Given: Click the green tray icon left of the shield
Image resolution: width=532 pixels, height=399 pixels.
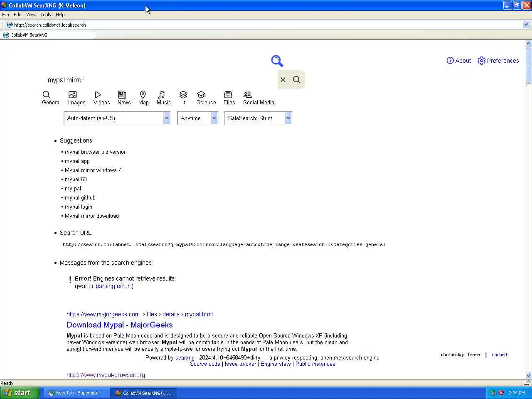Looking at the screenshot, I should [x=493, y=393].
